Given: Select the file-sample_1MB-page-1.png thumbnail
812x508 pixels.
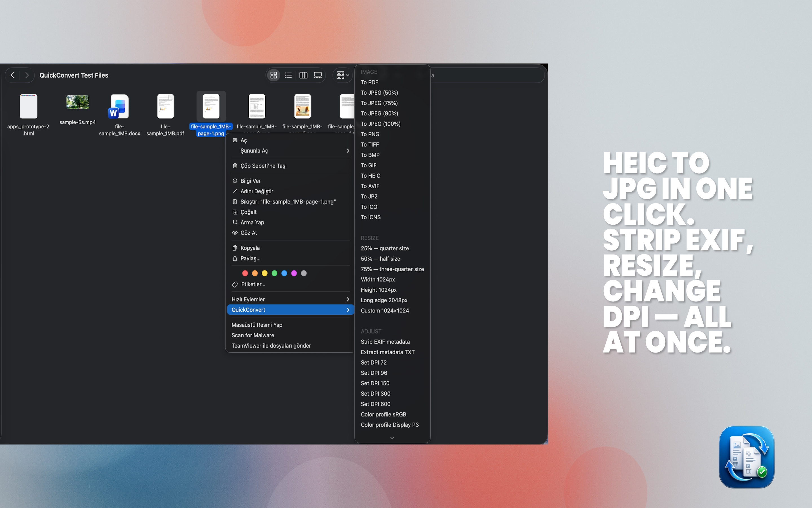Looking at the screenshot, I should coord(211,106).
